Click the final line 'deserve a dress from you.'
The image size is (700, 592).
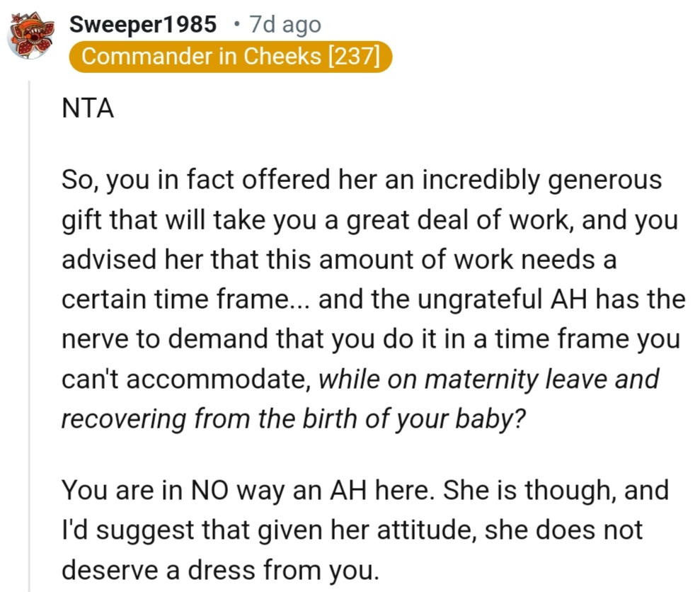220,570
